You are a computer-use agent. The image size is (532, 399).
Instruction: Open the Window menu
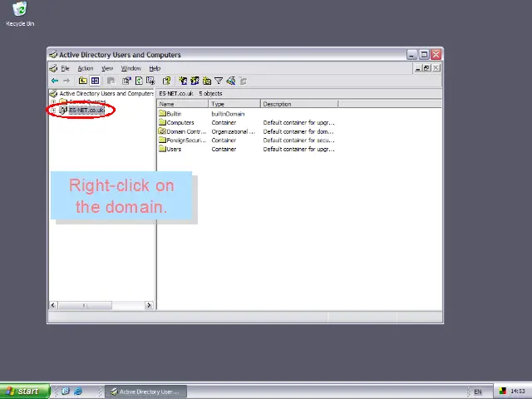click(131, 68)
